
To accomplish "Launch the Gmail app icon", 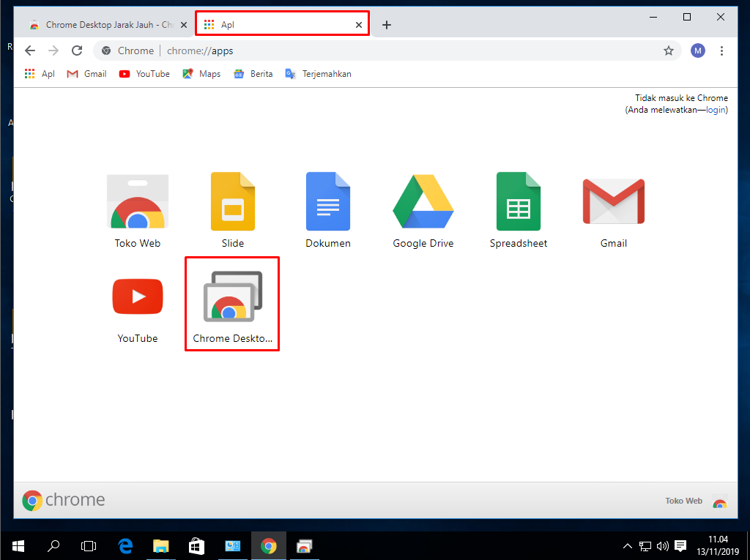I will click(x=614, y=201).
